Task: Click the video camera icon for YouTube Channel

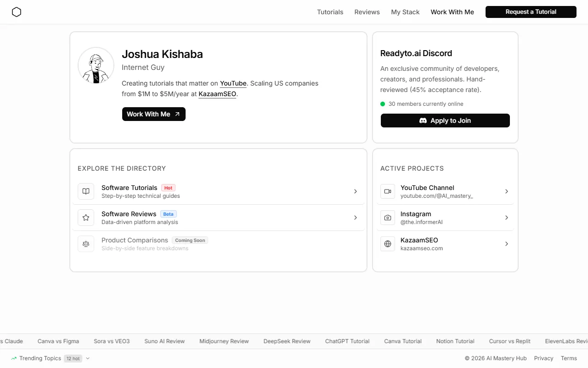Action: [388, 191]
